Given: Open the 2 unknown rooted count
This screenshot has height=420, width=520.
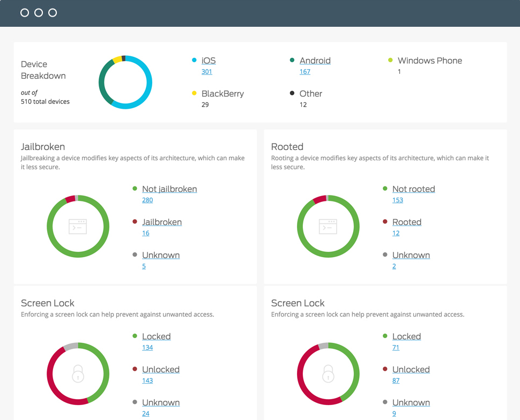Looking at the screenshot, I should [394, 266].
